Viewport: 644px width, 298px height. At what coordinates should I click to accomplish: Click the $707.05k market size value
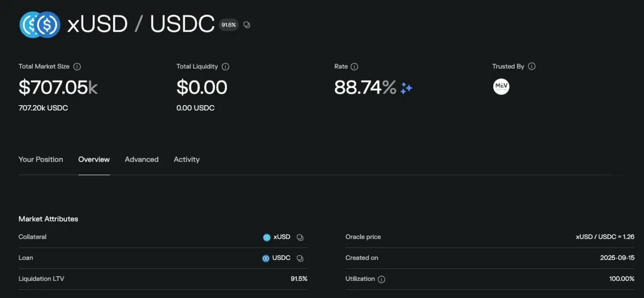(58, 88)
